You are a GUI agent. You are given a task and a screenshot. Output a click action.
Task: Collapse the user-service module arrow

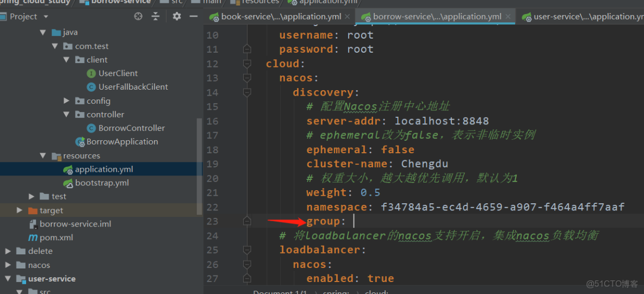8,279
